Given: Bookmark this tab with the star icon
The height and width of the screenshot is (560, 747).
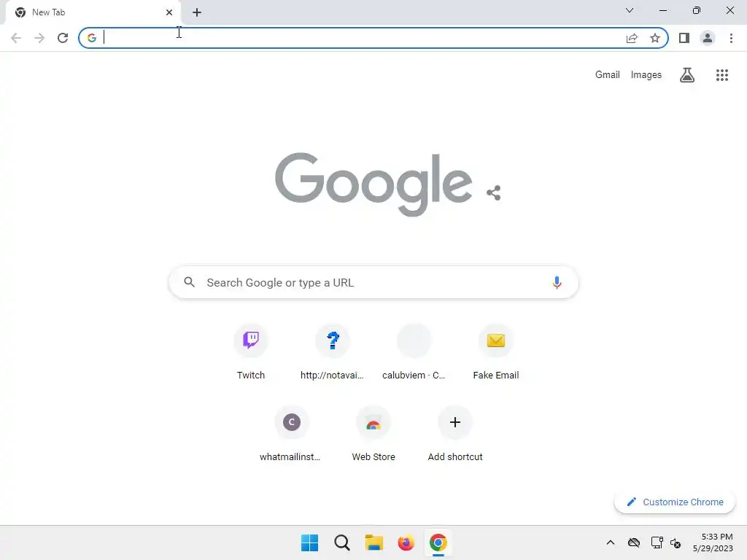Looking at the screenshot, I should 655,38.
